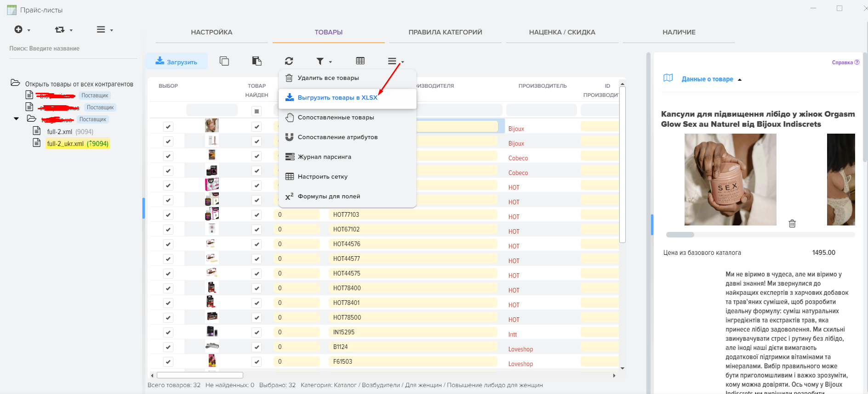This screenshot has width=868, height=394.
Task: Click the trash icon under the product image
Action: pos(792,224)
